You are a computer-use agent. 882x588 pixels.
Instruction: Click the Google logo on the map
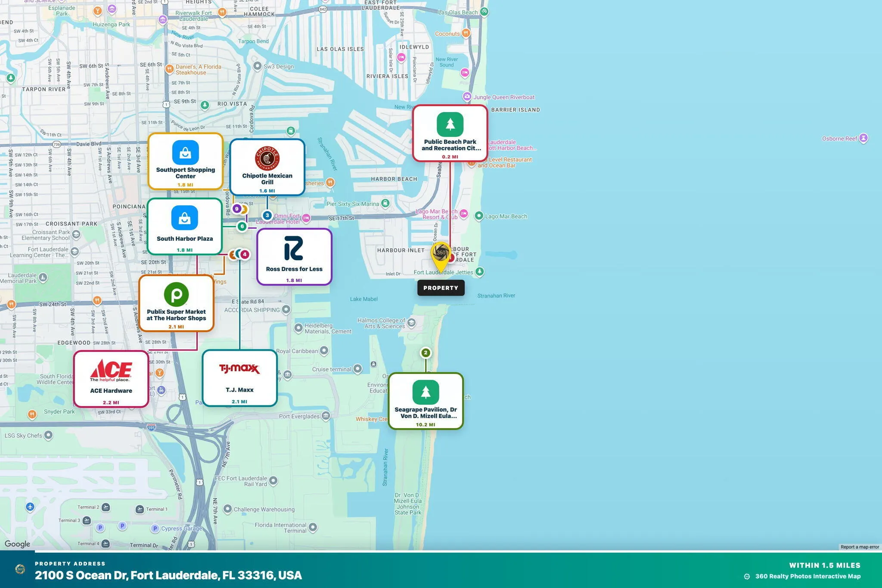click(18, 544)
